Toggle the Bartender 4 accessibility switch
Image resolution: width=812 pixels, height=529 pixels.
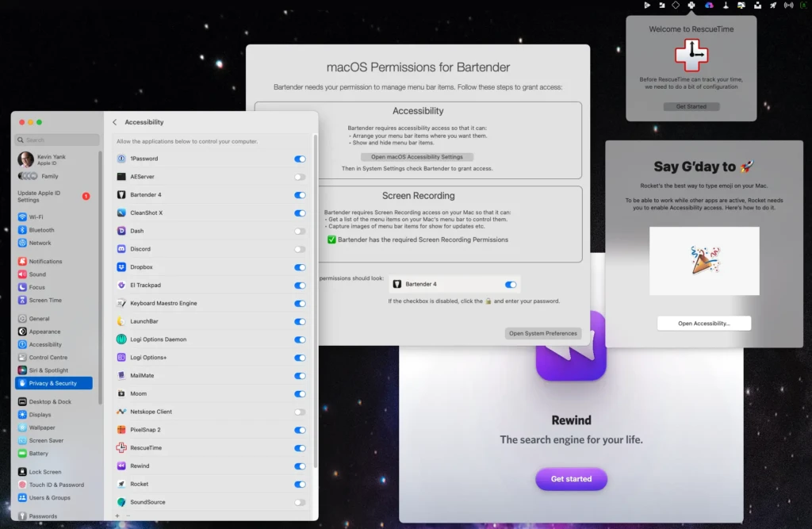pos(300,194)
